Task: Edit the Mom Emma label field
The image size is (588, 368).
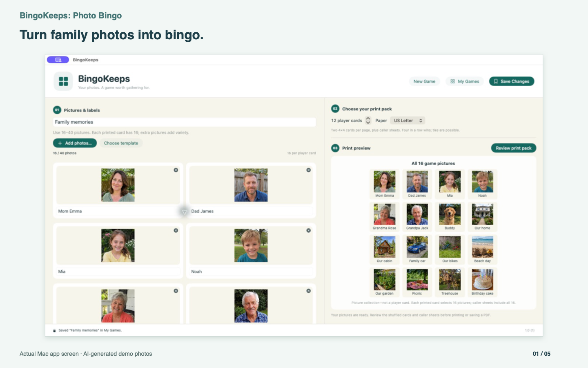Action: coord(118,211)
